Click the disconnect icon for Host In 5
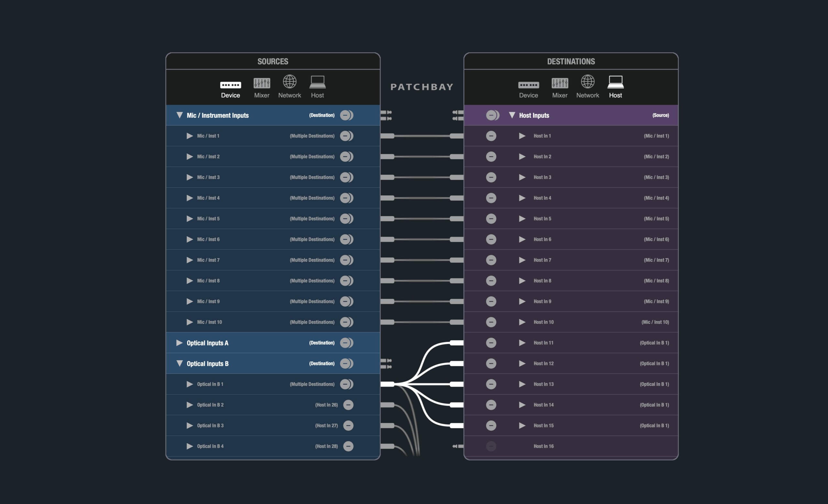 point(491,219)
